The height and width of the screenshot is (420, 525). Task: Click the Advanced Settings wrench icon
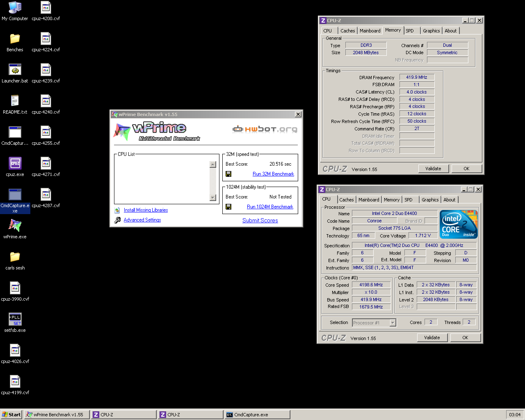[x=117, y=220]
